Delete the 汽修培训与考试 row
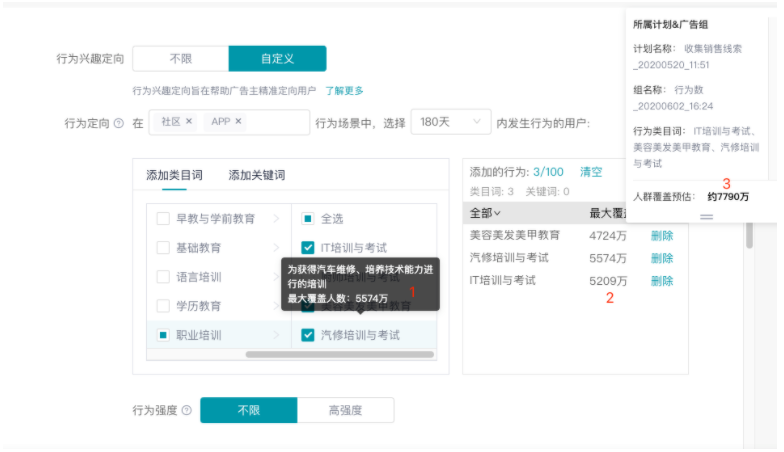 662,258
